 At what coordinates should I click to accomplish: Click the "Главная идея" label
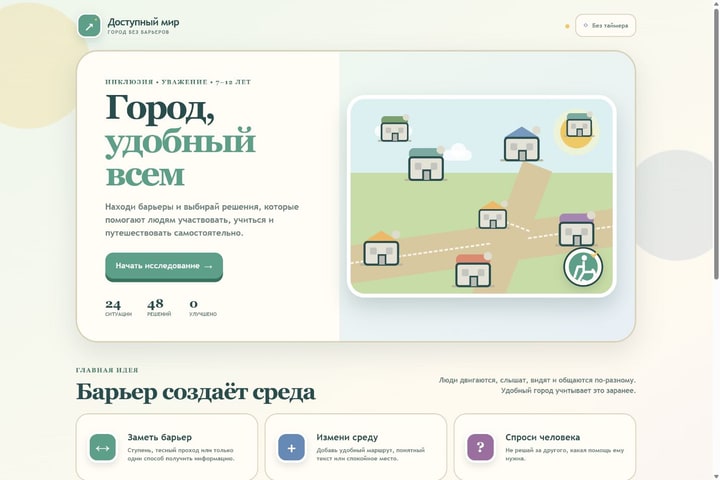107,370
